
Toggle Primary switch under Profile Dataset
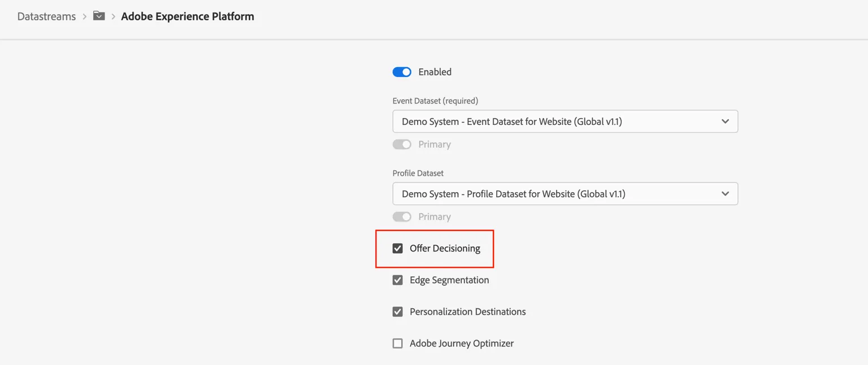tap(402, 216)
